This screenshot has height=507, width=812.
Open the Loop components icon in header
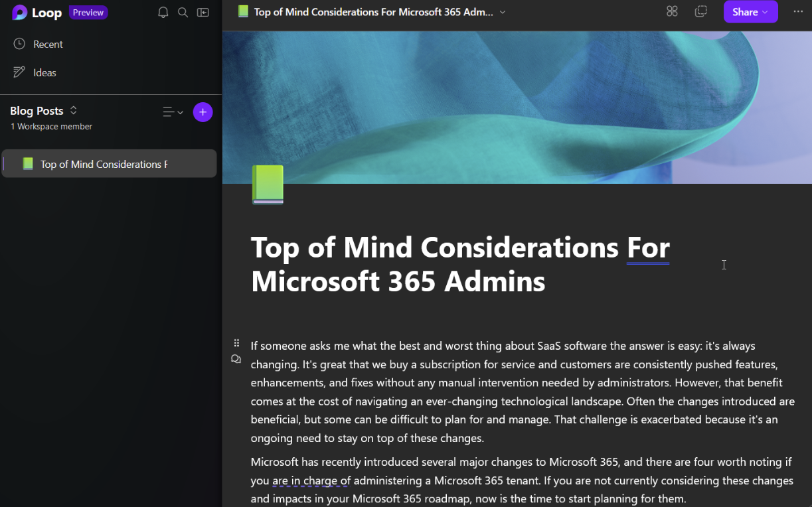[x=672, y=11]
